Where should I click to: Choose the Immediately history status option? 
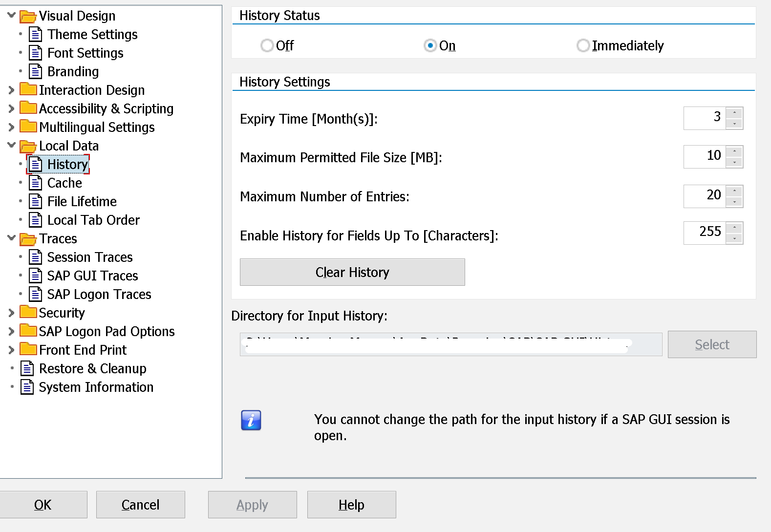(583, 45)
